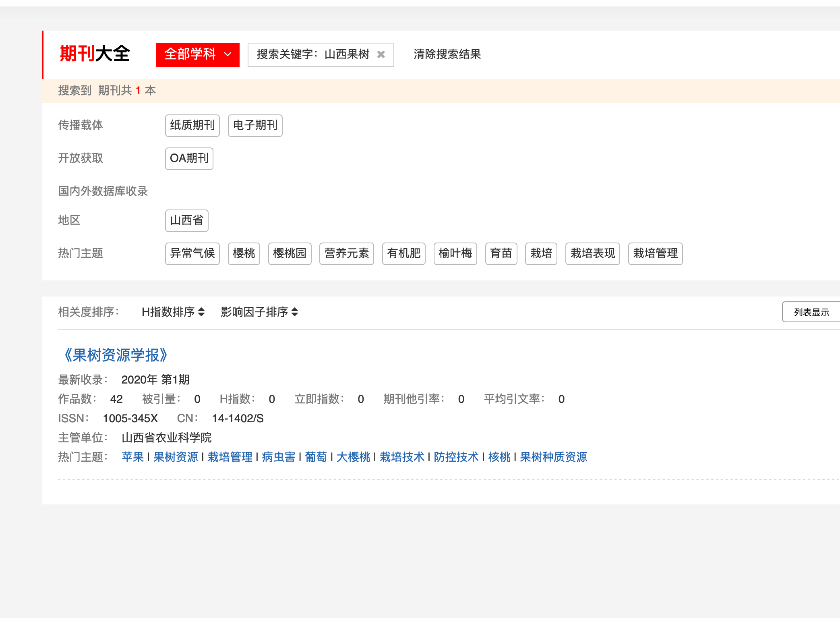840x618 pixels.
Task: Click the 作品数 value 42
Action: (116, 399)
